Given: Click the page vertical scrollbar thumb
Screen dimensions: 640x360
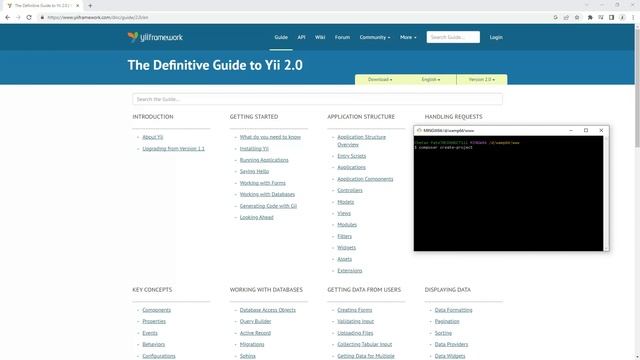Looking at the screenshot, I should pyautogui.click(x=637, y=88).
